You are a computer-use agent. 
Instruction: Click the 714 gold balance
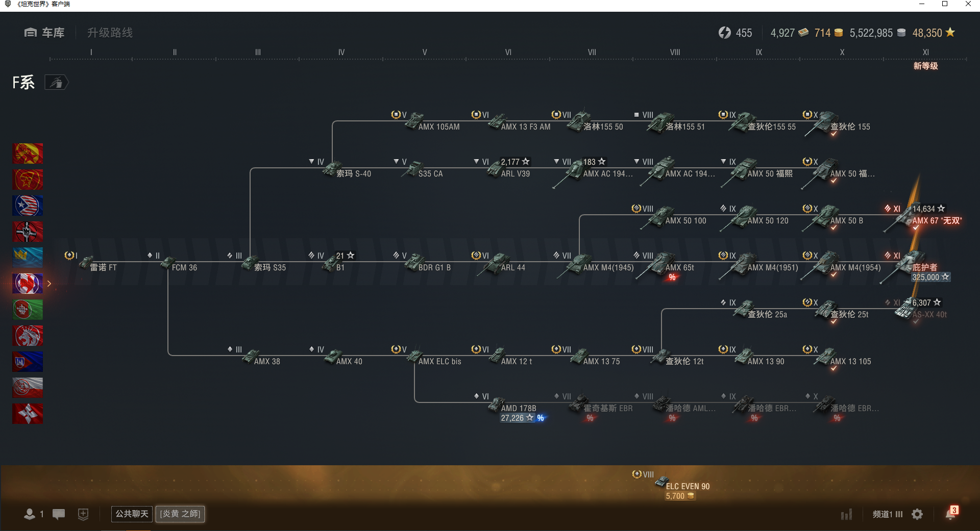tap(828, 33)
